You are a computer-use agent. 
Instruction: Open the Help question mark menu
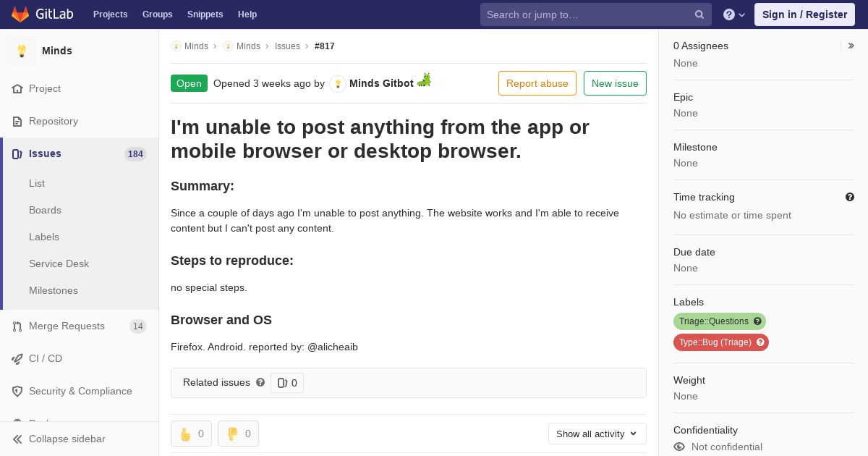point(734,14)
